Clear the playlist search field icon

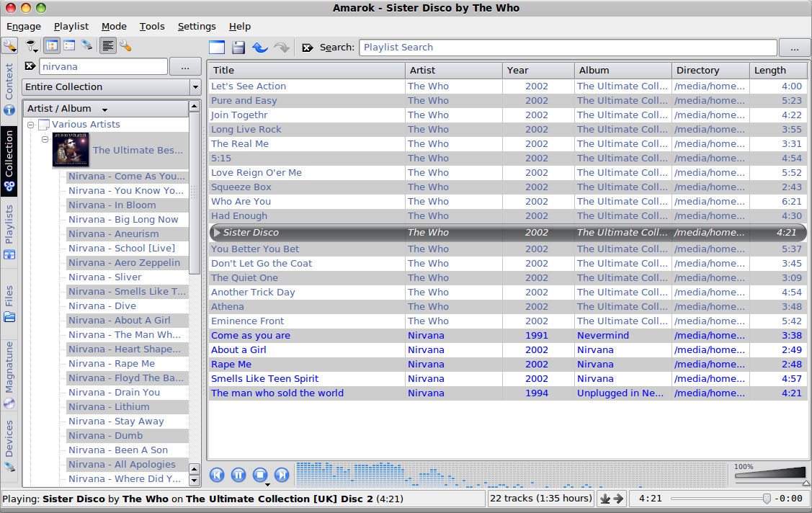click(308, 48)
